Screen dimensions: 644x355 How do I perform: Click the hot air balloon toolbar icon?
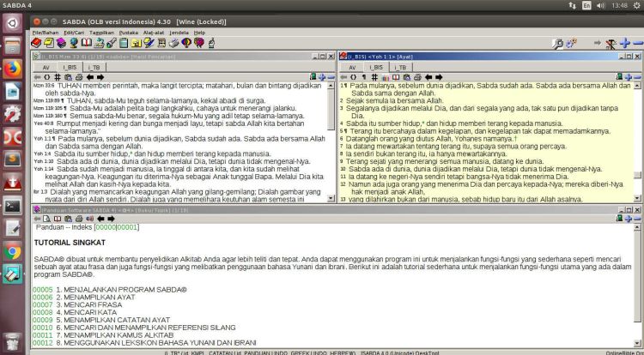click(x=186, y=43)
